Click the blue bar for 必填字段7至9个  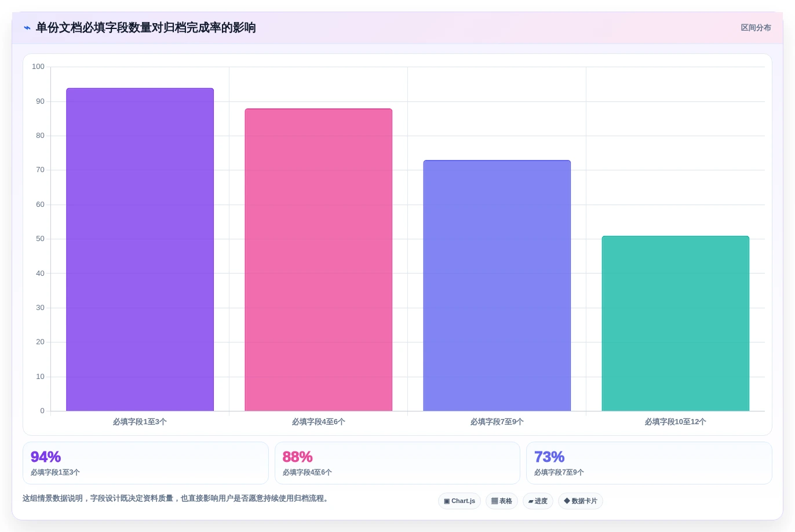(x=497, y=286)
